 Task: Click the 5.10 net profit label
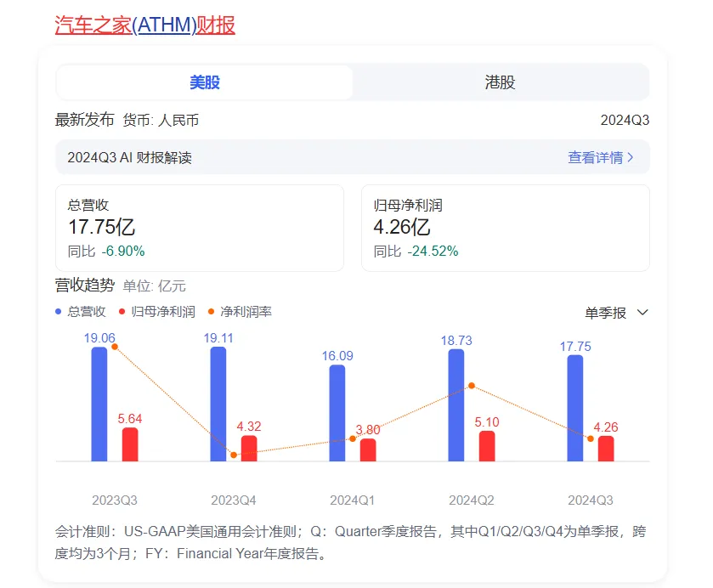[x=487, y=422]
